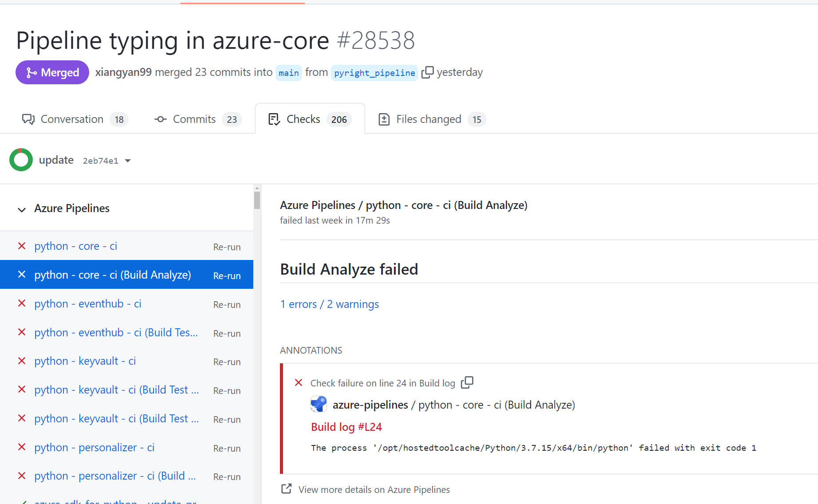This screenshot has width=818, height=504.
Task: Click the Commits tab icon
Action: pos(160,119)
